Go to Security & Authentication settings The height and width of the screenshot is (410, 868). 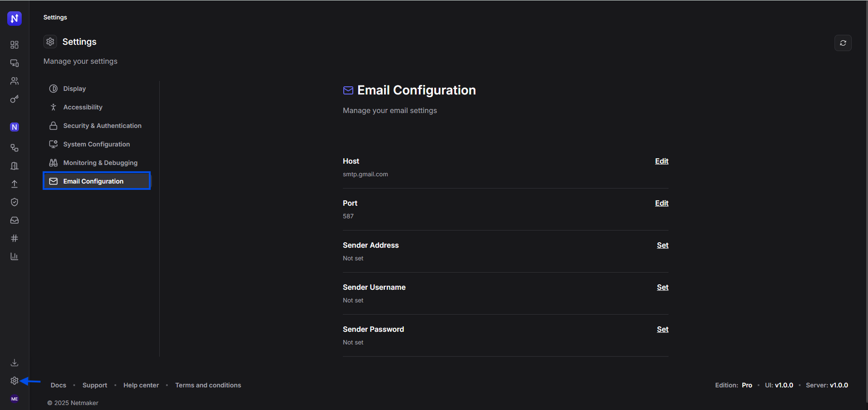pos(102,126)
